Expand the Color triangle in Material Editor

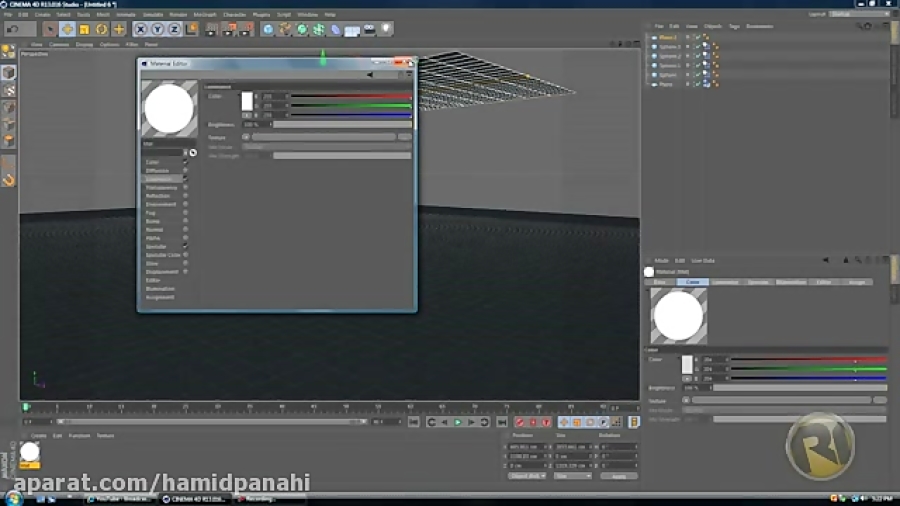pyautogui.click(x=239, y=96)
